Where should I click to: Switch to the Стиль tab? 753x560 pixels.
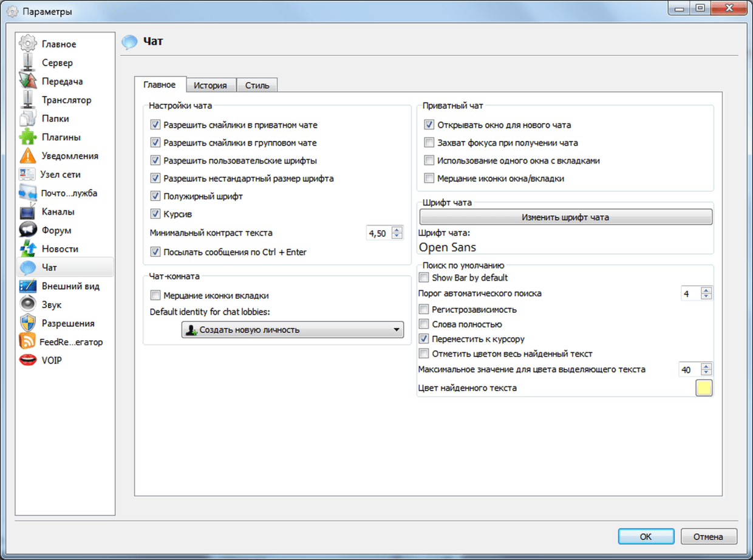(257, 86)
